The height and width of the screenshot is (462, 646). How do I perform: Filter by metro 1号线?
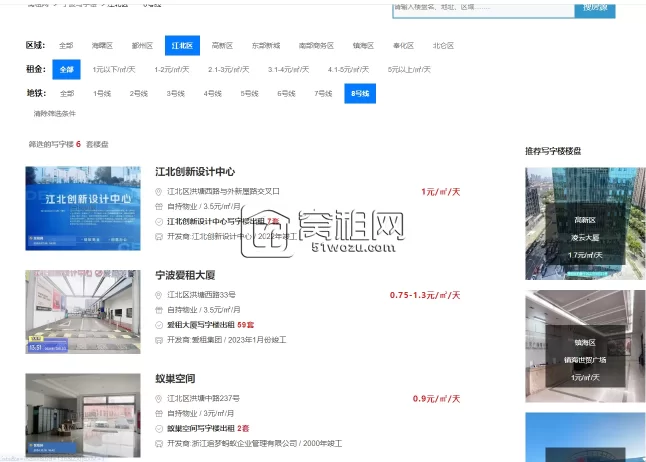click(102, 94)
